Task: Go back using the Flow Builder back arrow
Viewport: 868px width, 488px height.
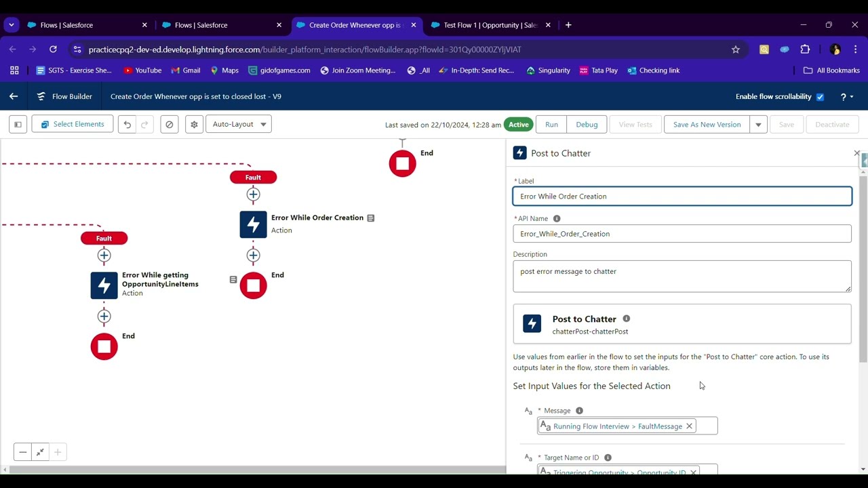Action: tap(14, 96)
